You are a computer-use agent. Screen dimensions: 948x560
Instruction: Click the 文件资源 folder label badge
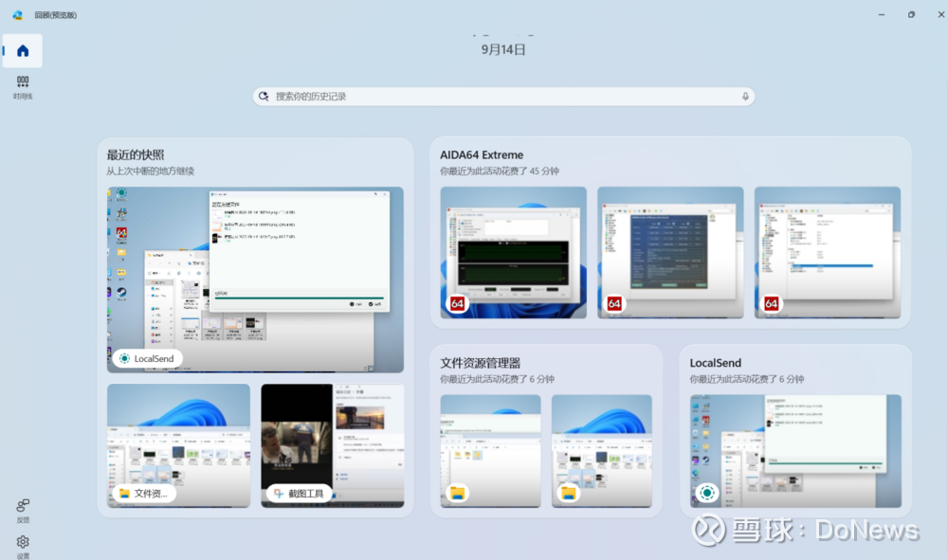[x=143, y=494]
